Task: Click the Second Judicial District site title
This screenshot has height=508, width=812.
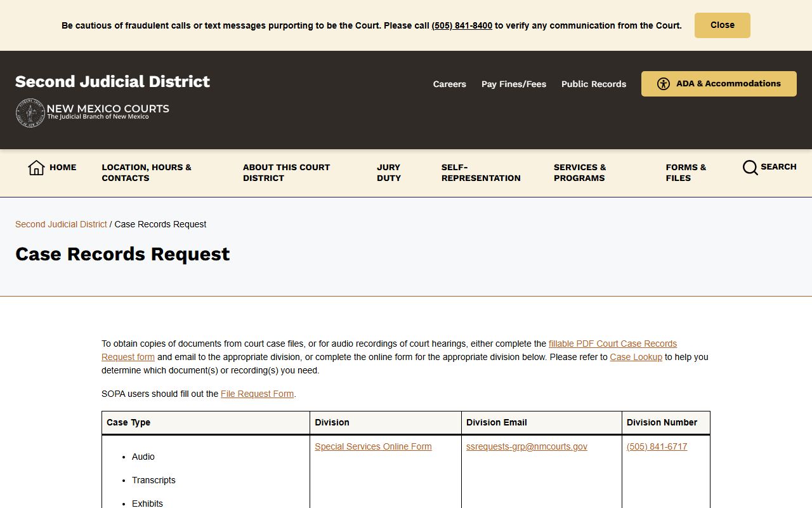Action: coord(112,81)
